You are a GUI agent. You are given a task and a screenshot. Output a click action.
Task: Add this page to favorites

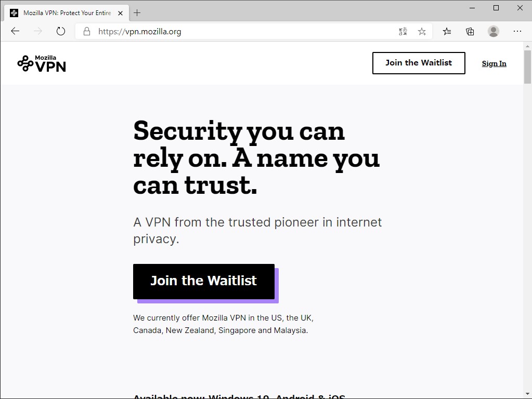[422, 31]
